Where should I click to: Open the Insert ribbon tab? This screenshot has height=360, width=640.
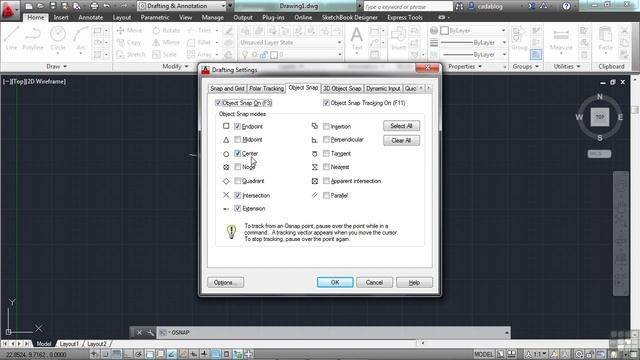[x=61, y=18]
